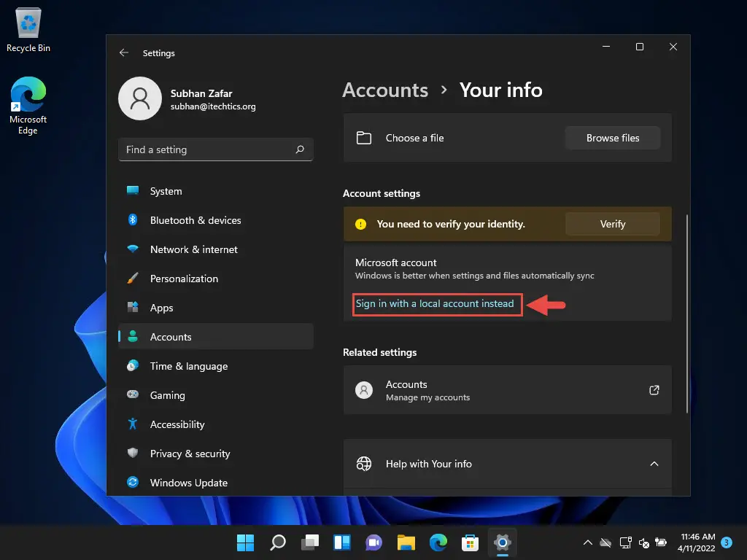This screenshot has height=560, width=747.
Task: Collapse the Help with Your info section
Action: (x=654, y=464)
